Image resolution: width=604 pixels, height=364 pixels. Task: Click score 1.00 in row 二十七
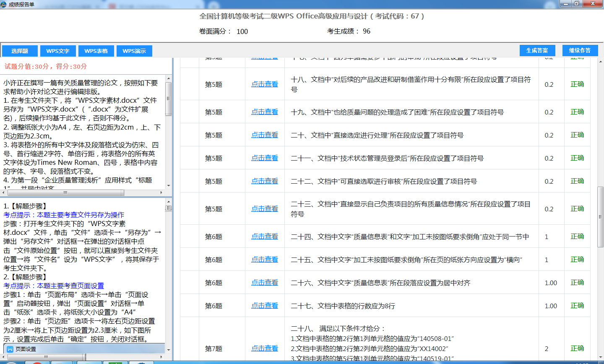(x=551, y=306)
